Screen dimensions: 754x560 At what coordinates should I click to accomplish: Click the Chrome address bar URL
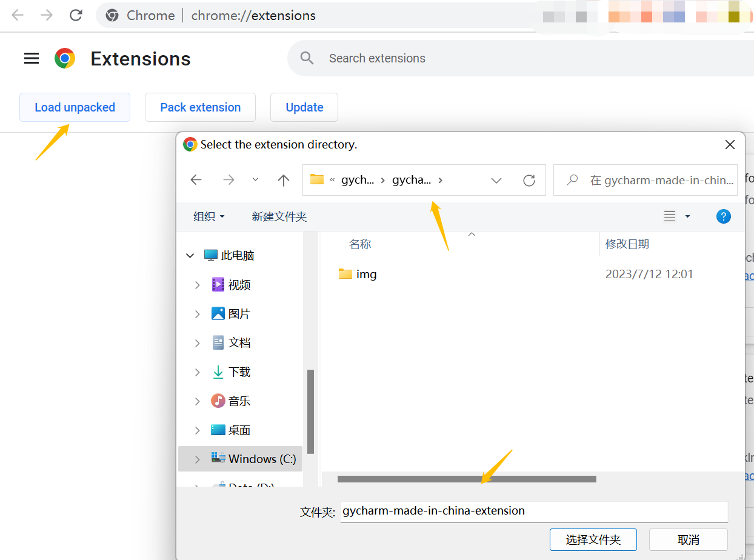[253, 15]
